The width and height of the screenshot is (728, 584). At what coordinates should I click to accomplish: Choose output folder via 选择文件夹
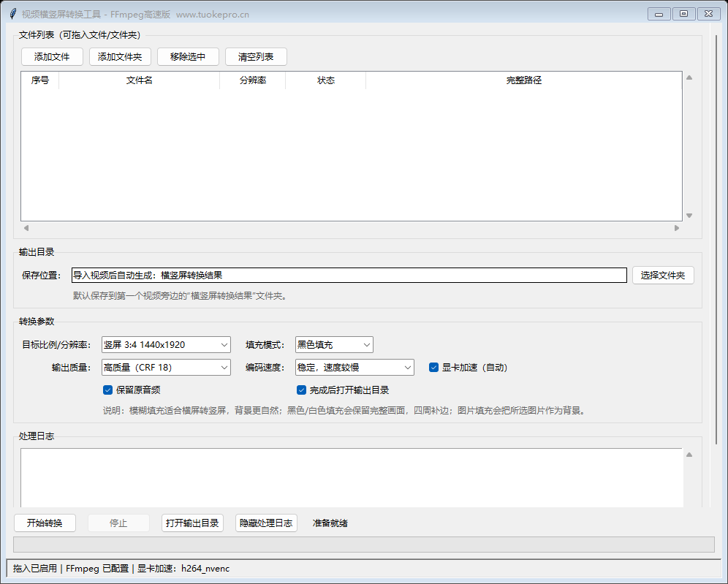(x=663, y=276)
